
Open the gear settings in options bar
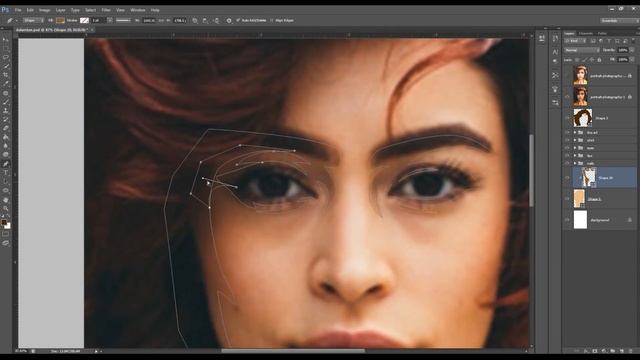tap(229, 20)
